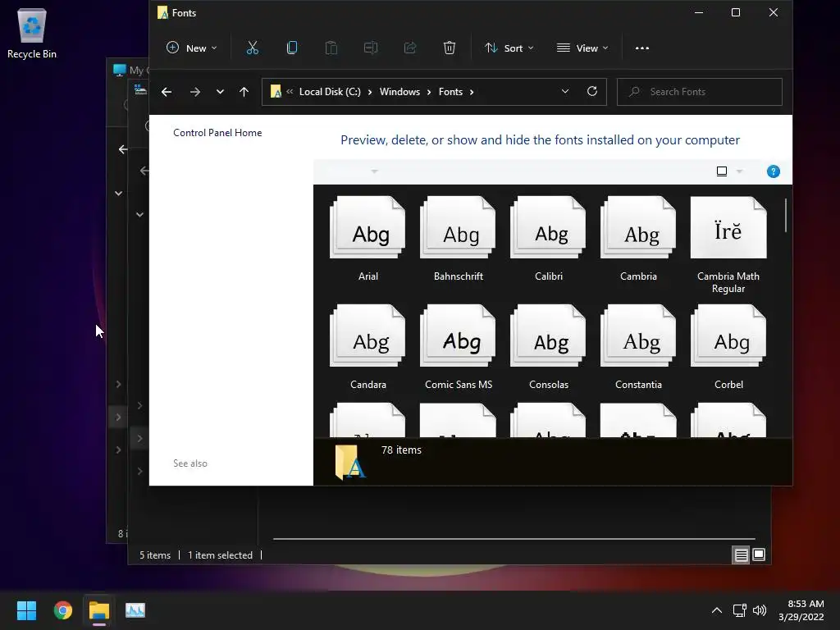This screenshot has height=630, width=840.
Task: Expand the chevron after Local Disk (C:)
Action: pos(370,92)
